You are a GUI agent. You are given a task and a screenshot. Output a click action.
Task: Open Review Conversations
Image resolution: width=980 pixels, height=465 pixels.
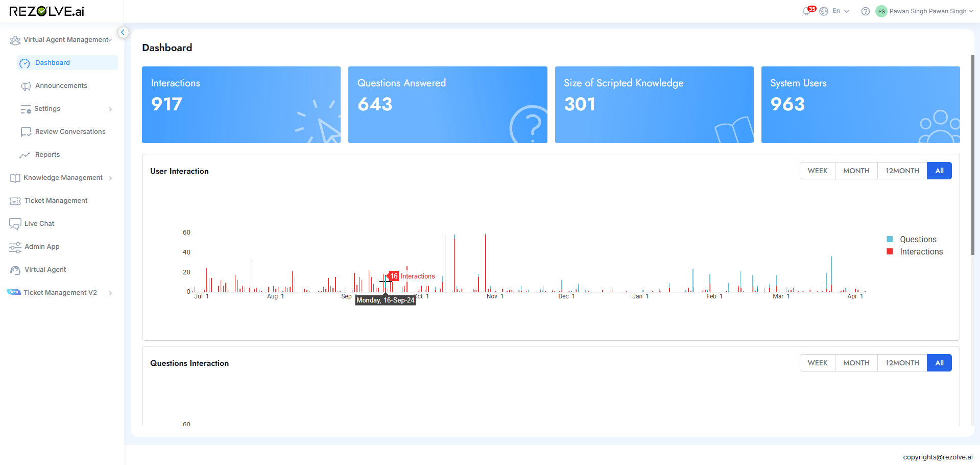pyautogui.click(x=70, y=132)
